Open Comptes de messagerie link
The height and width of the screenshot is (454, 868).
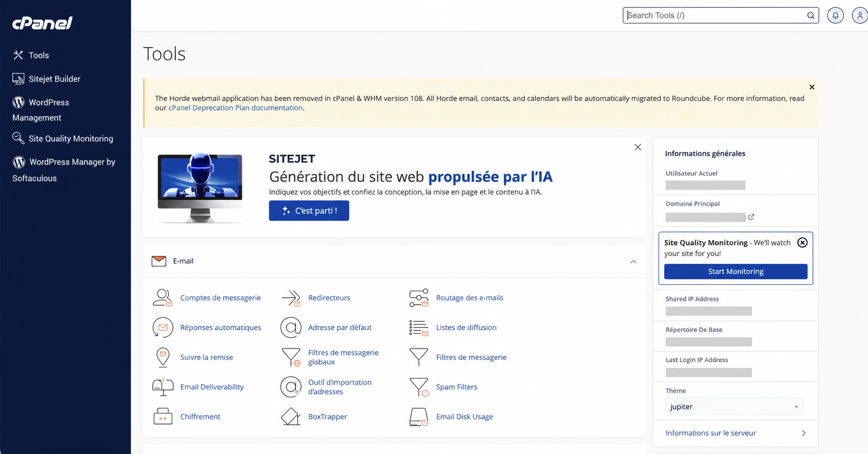(220, 298)
